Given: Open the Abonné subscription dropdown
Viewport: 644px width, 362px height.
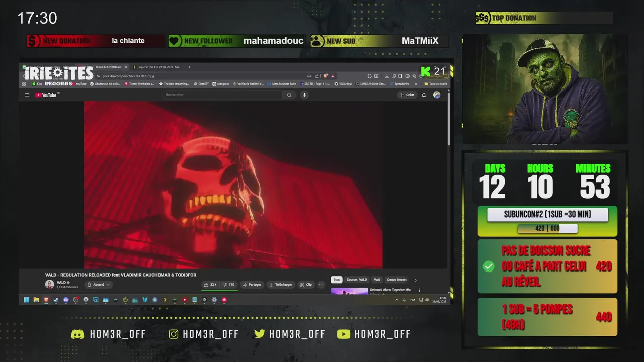Looking at the screenshot, I should 98,285.
